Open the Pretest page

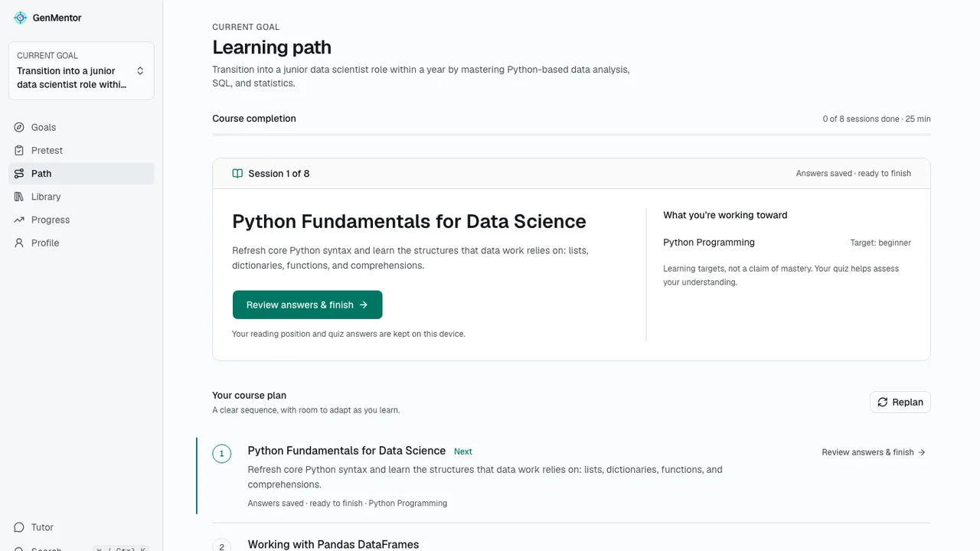click(x=81, y=150)
